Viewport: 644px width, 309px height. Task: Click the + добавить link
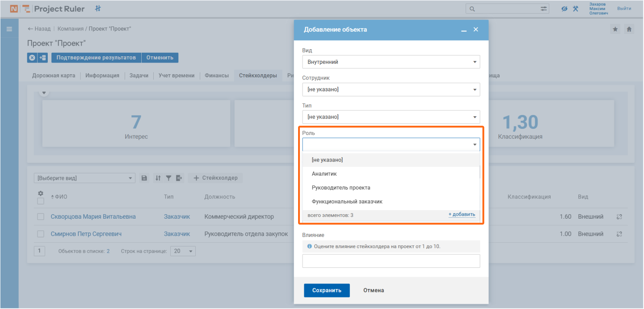(x=462, y=215)
